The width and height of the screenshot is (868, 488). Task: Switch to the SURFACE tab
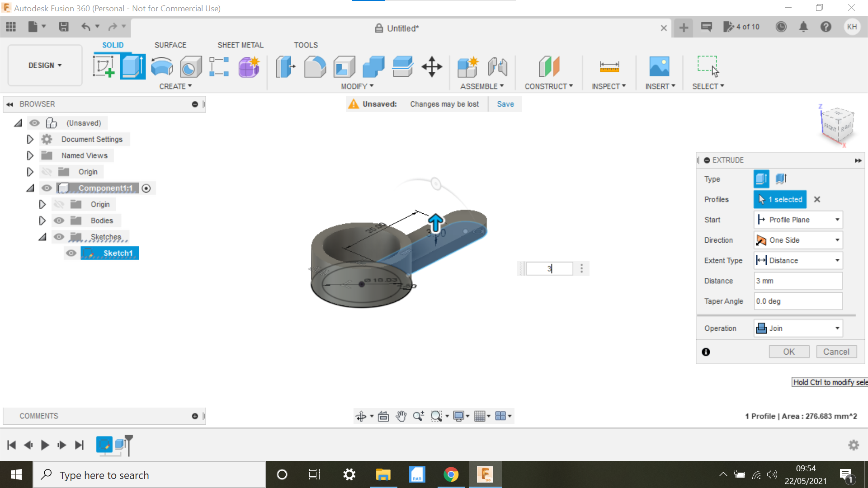coord(170,45)
